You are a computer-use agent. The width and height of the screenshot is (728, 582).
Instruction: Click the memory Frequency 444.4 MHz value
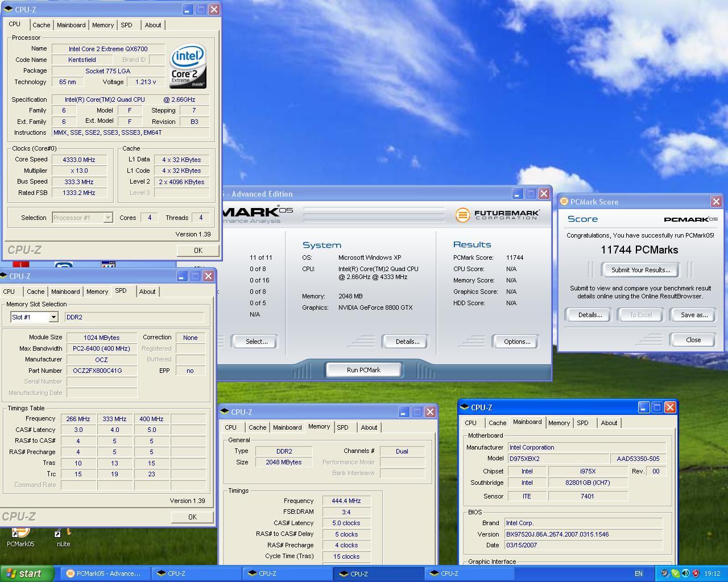tap(346, 501)
